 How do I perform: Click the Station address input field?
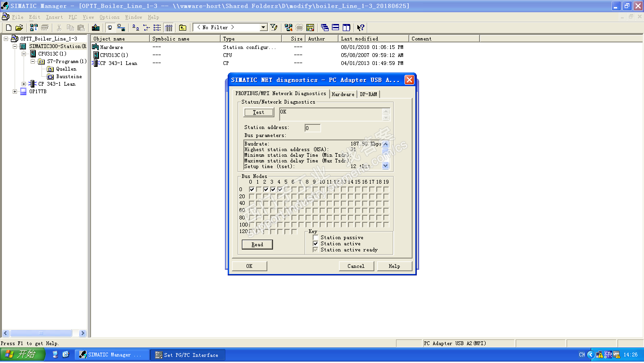pos(313,128)
